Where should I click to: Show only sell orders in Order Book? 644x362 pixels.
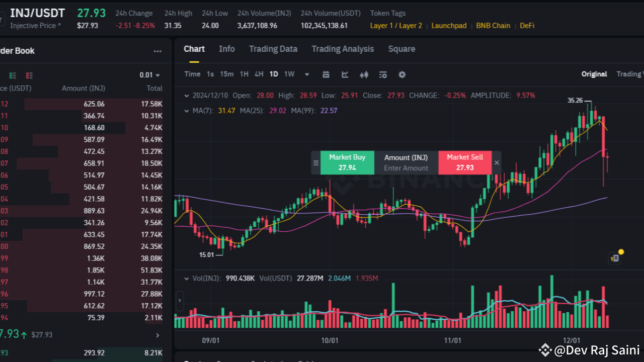point(29,75)
